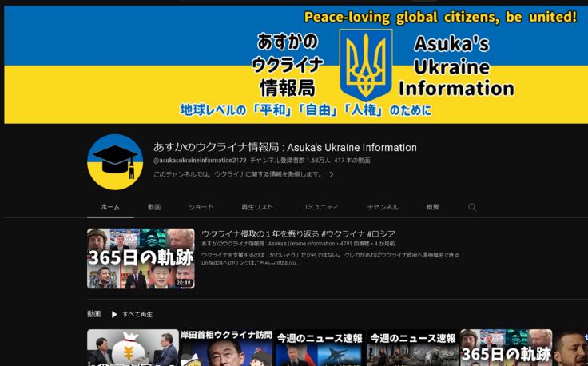Open featured video title ウクライナ侵攻の1年を振り返る
This screenshot has height=366, width=588.
point(299,234)
